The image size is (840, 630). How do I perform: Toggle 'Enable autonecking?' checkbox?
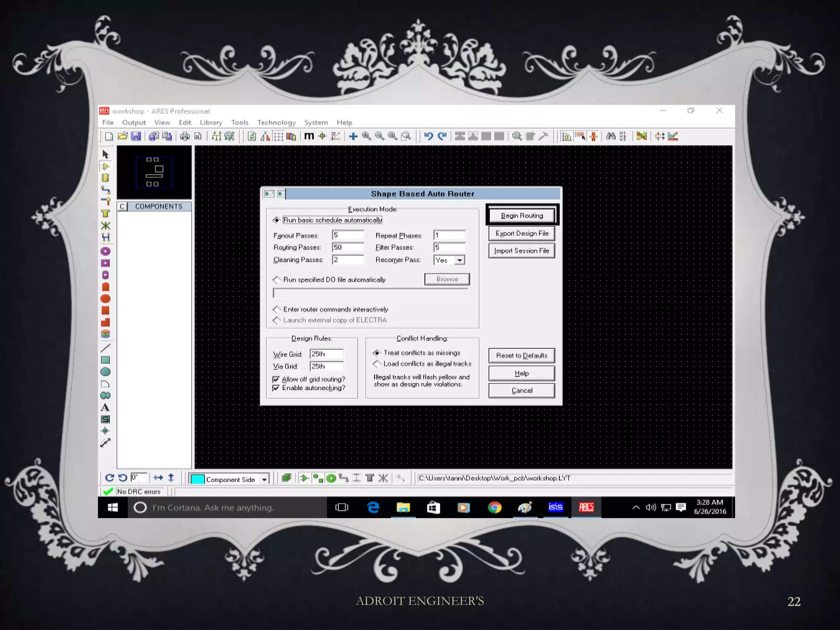pyautogui.click(x=276, y=388)
